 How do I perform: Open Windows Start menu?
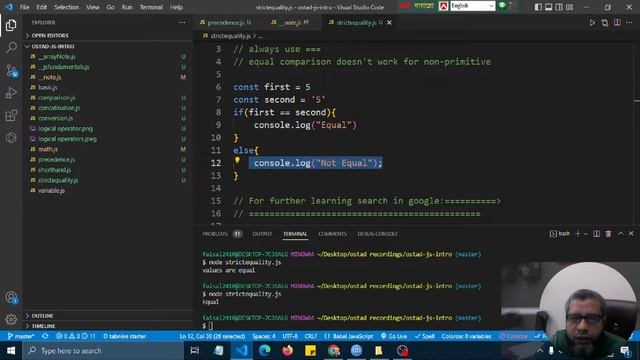click(11, 351)
